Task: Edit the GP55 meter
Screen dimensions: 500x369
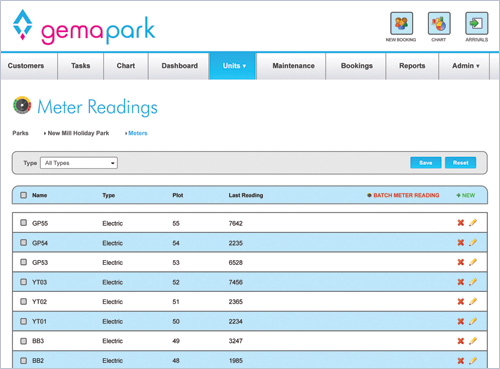Action: 473,223
